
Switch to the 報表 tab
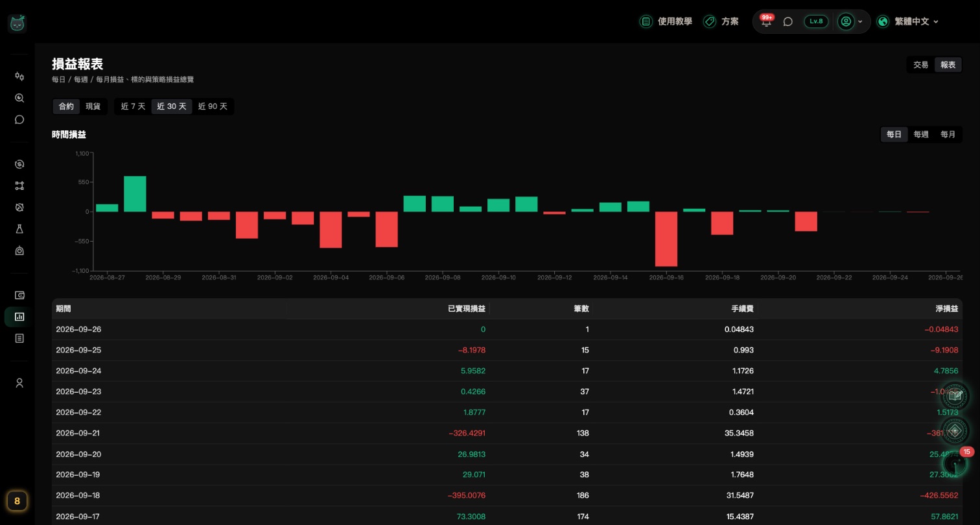(x=948, y=65)
